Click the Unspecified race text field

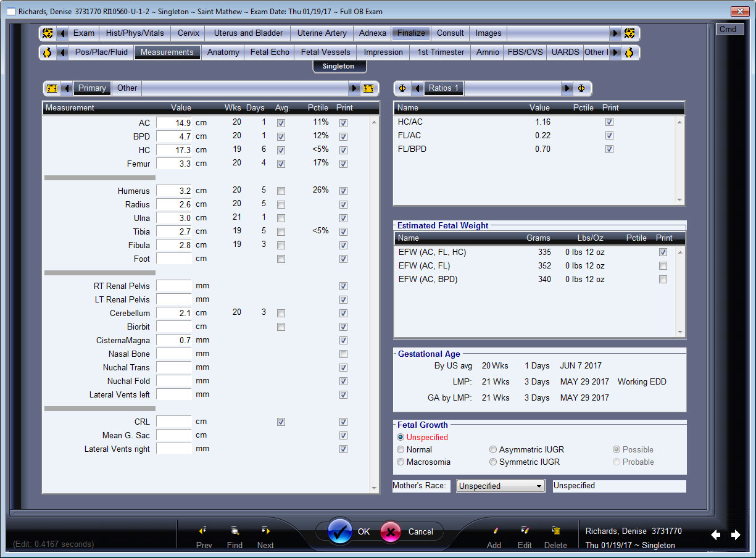pos(618,486)
